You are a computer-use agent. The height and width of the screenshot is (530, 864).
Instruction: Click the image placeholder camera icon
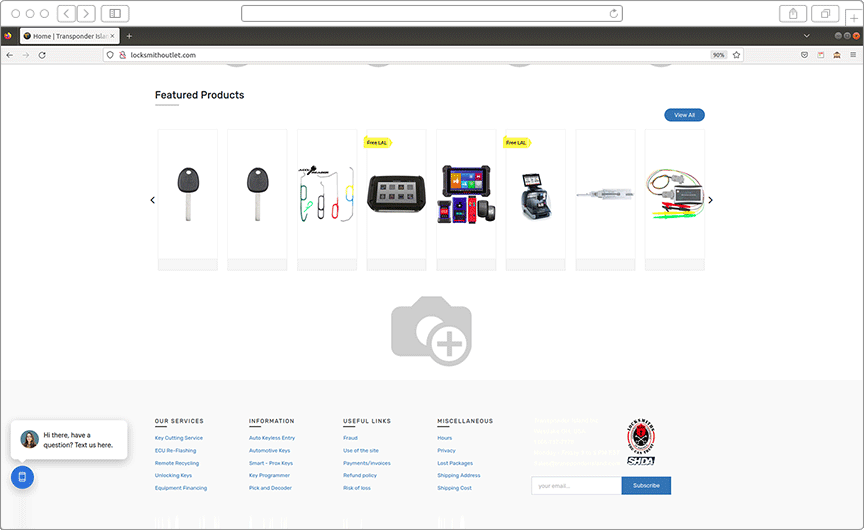tap(431, 328)
